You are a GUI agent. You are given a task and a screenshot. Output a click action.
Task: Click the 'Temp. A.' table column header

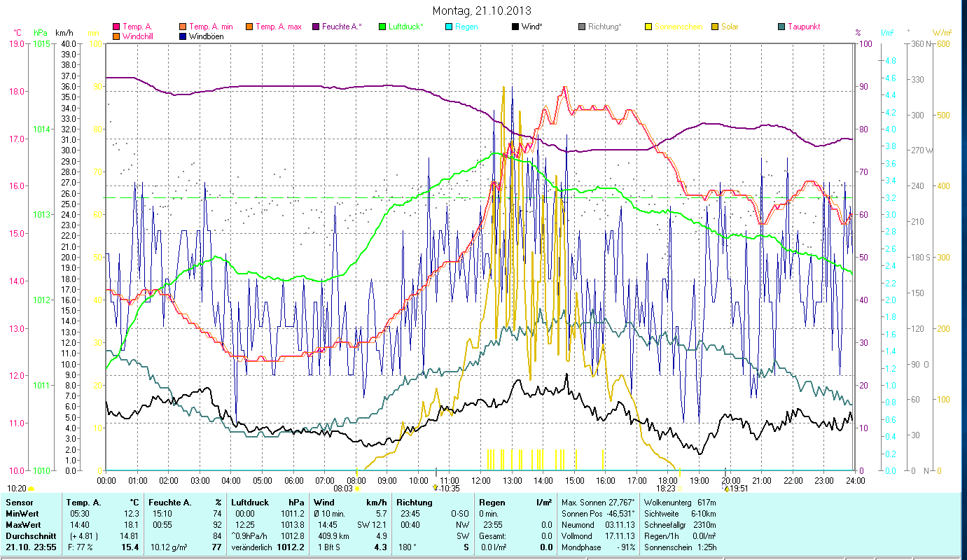click(x=83, y=503)
